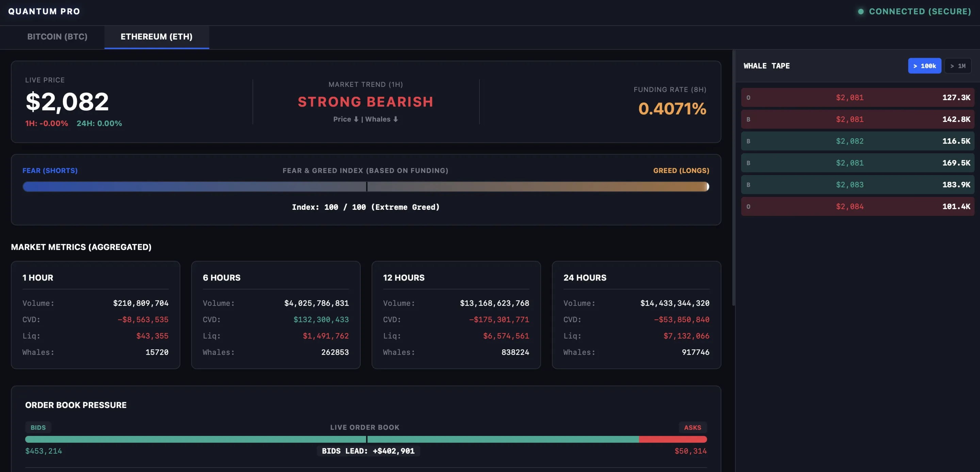Click the B marker on 142.8K trade

(x=748, y=120)
